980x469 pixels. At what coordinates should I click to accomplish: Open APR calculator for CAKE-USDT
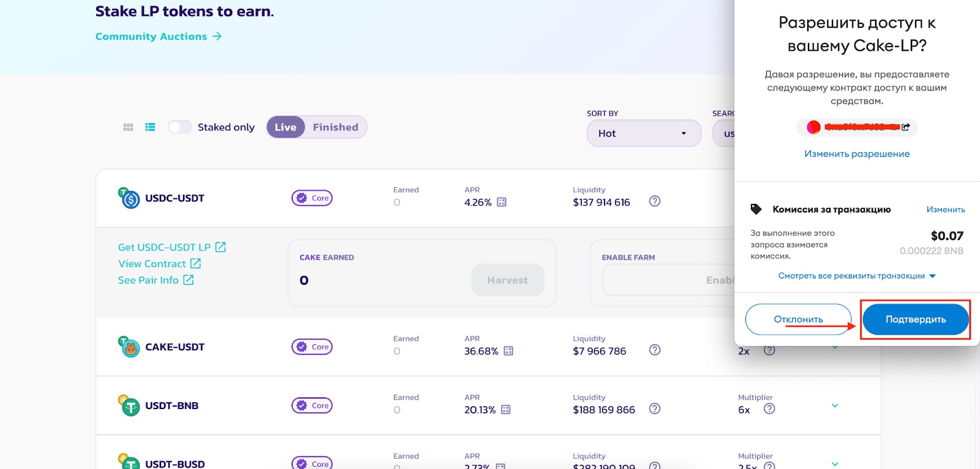click(508, 351)
